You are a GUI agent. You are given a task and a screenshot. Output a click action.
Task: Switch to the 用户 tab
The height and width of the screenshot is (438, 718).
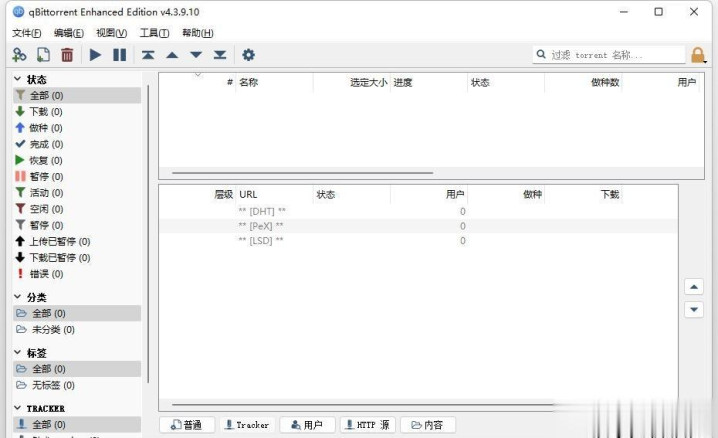coord(307,425)
